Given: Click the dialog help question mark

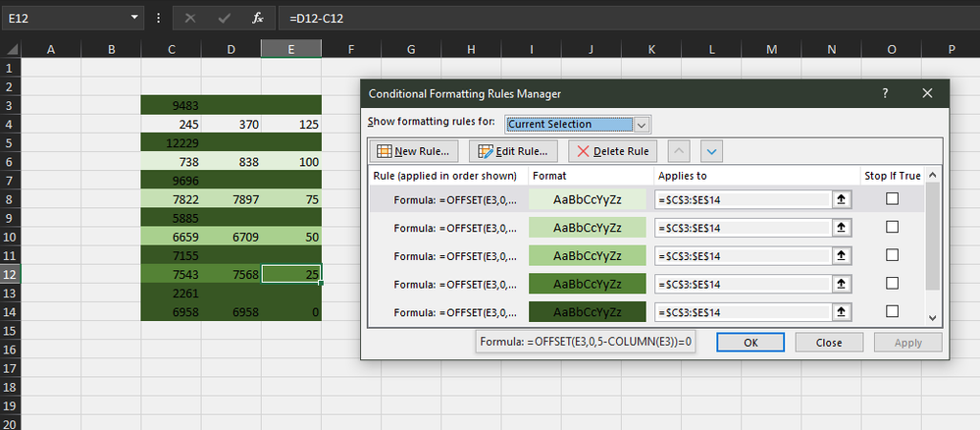Looking at the screenshot, I should (885, 93).
